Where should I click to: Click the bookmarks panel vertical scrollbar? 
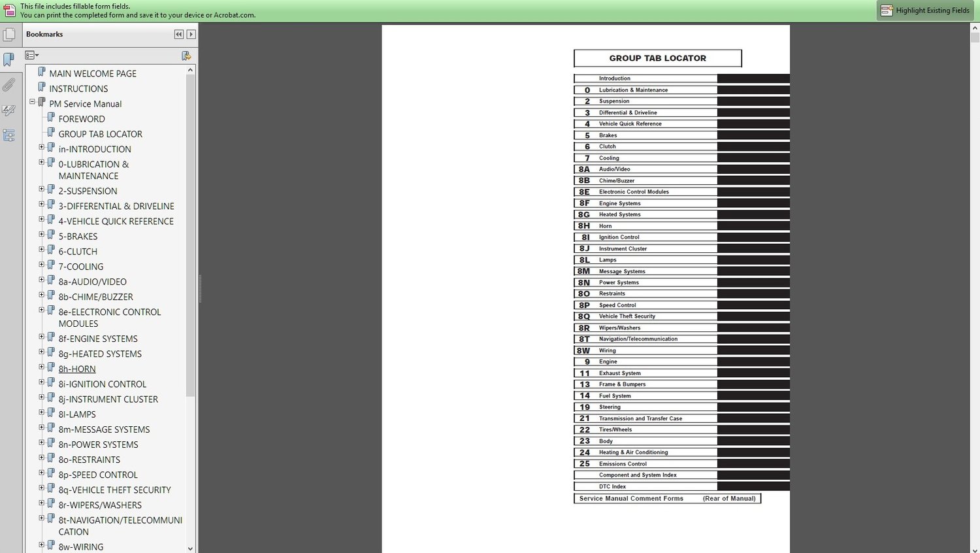190,236
